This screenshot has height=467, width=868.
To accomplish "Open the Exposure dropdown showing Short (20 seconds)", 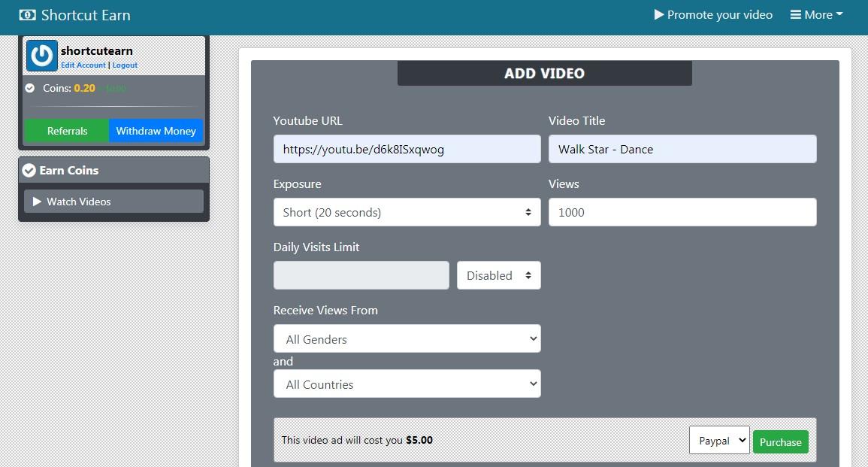I will (x=406, y=212).
